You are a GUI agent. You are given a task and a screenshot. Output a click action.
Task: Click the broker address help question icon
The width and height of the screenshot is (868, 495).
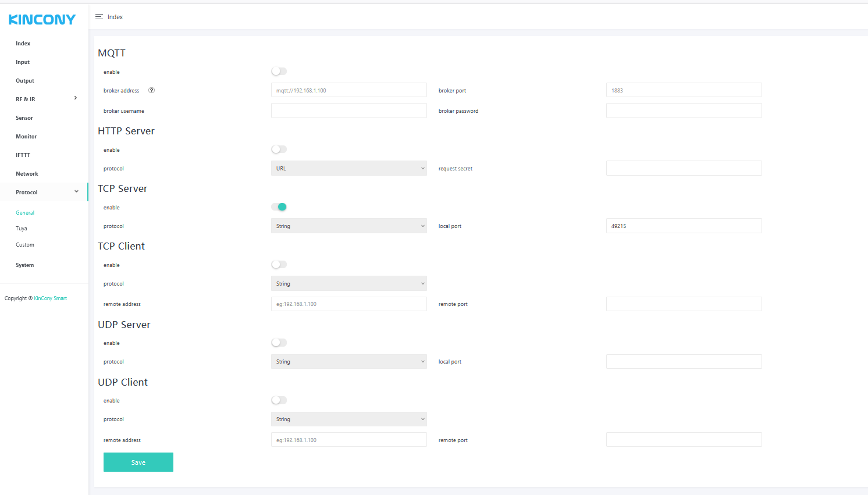click(151, 90)
